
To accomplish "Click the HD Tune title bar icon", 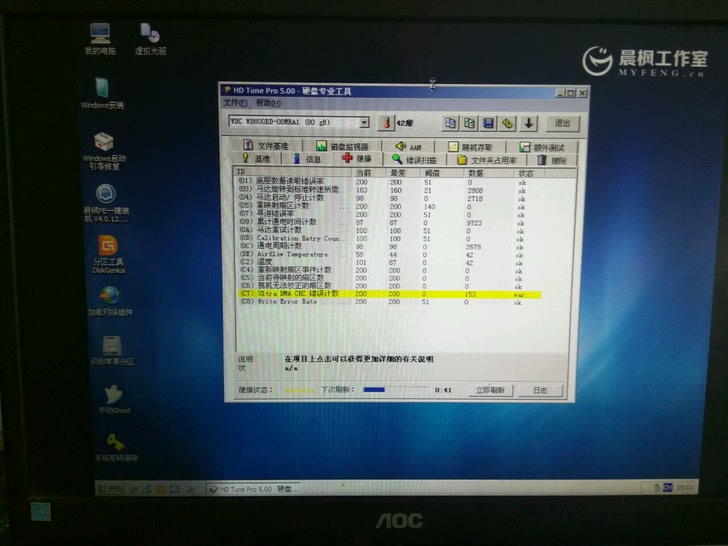I will pyautogui.click(x=227, y=90).
